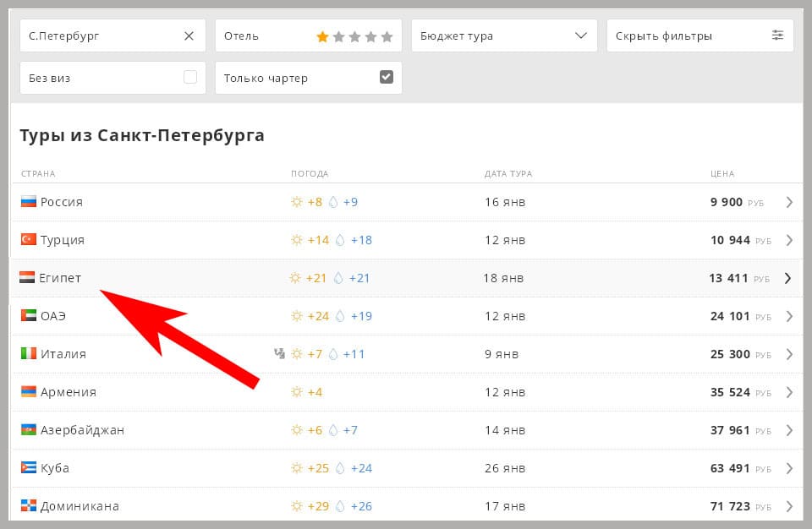Set hotel rating to three stars
812x529 pixels.
coord(354,36)
